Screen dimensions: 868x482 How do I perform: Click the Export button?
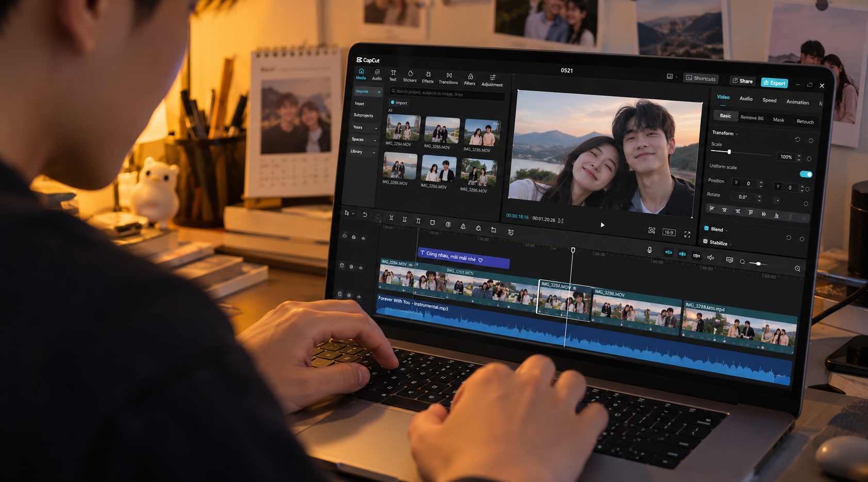coord(774,82)
